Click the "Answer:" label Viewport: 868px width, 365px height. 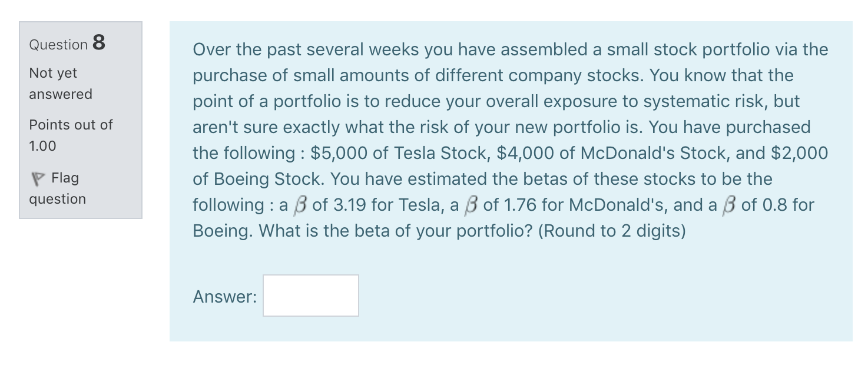[x=224, y=297]
